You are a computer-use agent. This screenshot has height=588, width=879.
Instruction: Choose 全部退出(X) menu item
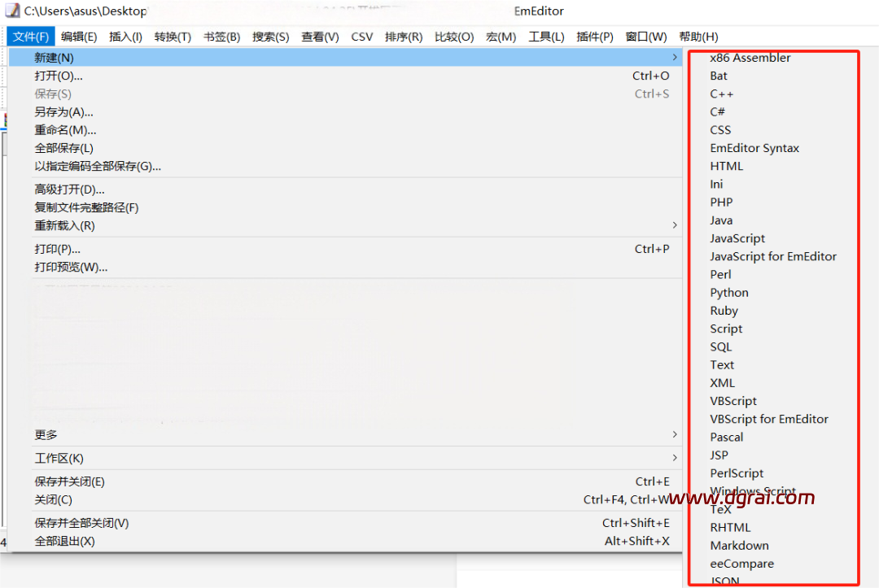click(64, 541)
